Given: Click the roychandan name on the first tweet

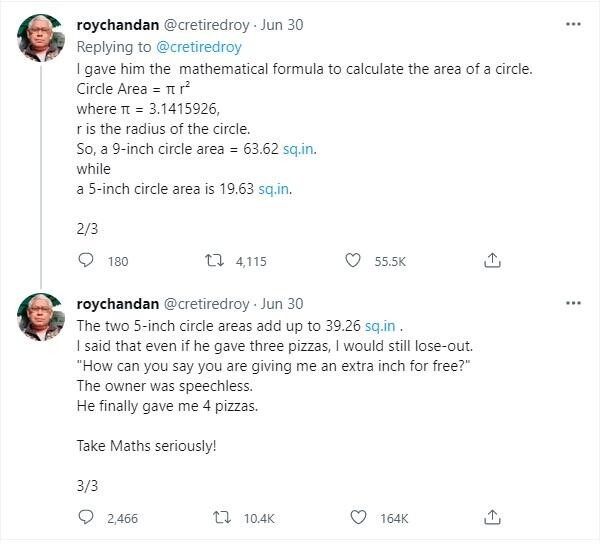Looking at the screenshot, I should coord(116,25).
